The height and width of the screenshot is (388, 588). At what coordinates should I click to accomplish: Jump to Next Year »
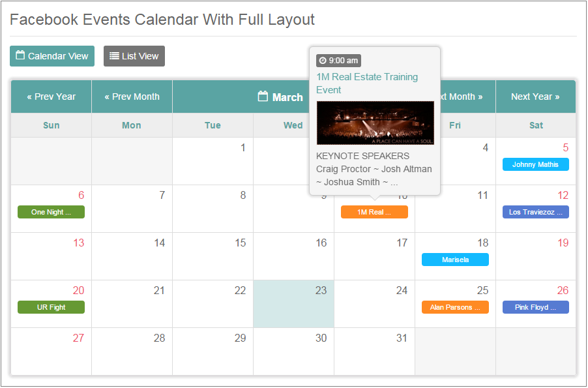coord(535,97)
